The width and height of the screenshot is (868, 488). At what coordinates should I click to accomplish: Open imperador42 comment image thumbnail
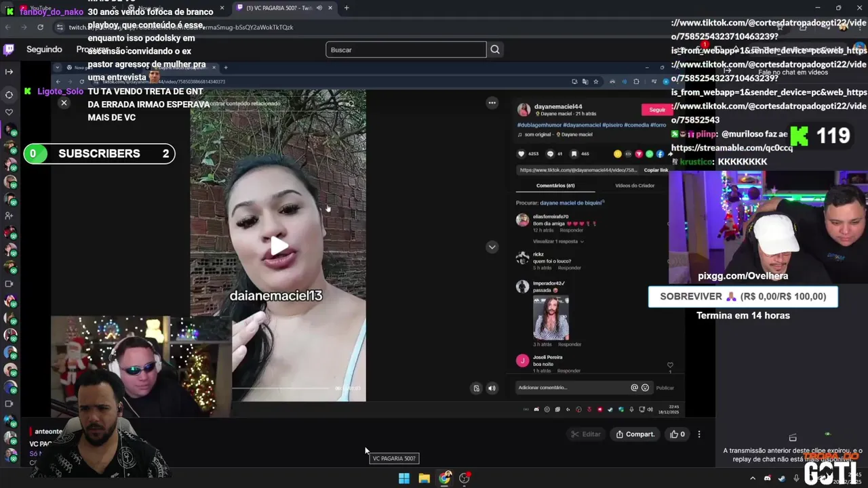551,318
